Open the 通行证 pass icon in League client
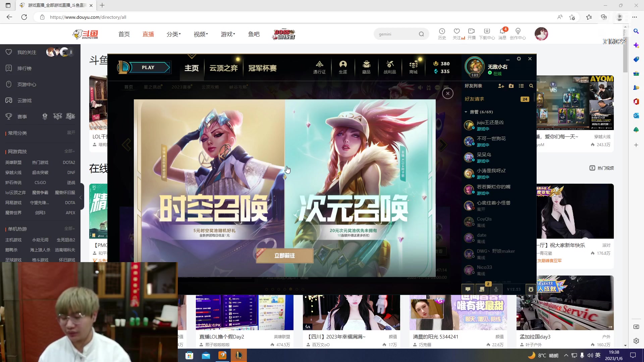 click(x=319, y=67)
